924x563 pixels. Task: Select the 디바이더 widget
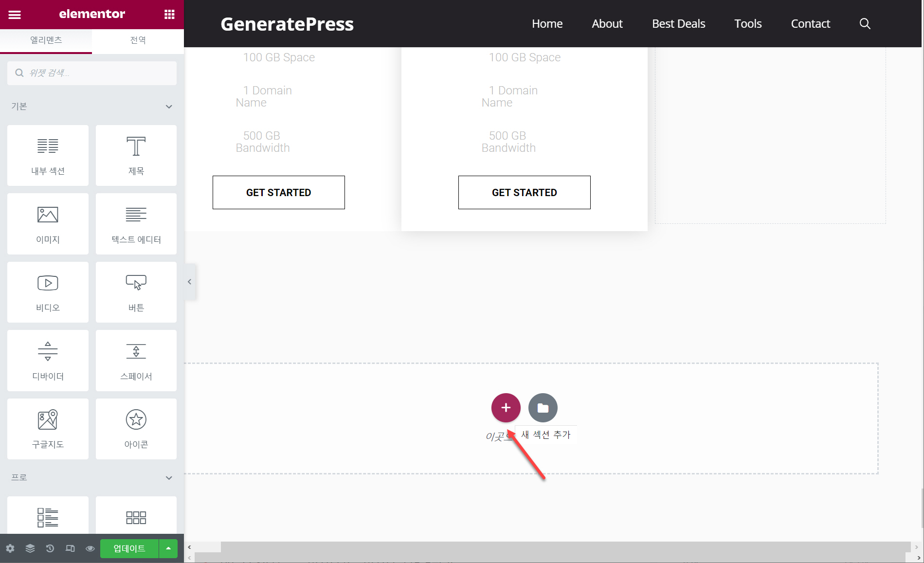coord(48,361)
